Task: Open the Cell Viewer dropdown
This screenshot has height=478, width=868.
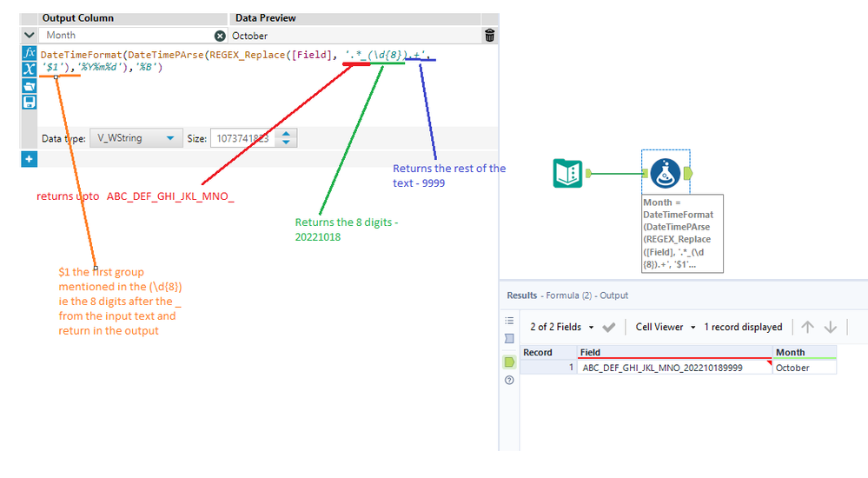Action: click(x=665, y=327)
